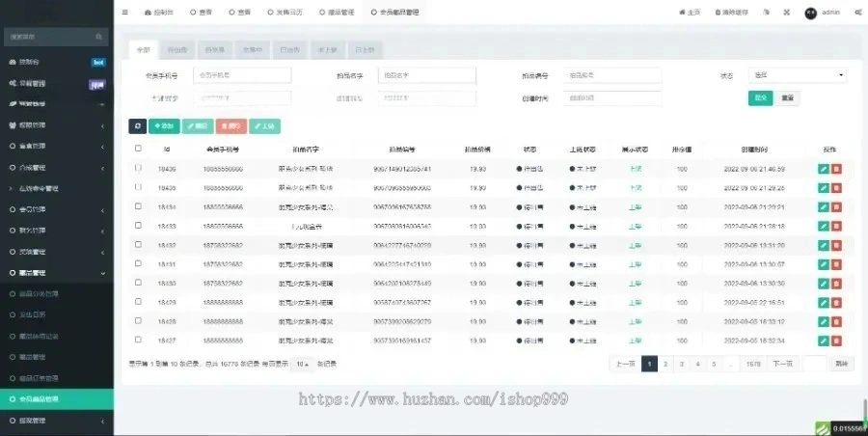Select the checkbox for row 18434
This screenshot has height=436, width=868.
click(138, 206)
